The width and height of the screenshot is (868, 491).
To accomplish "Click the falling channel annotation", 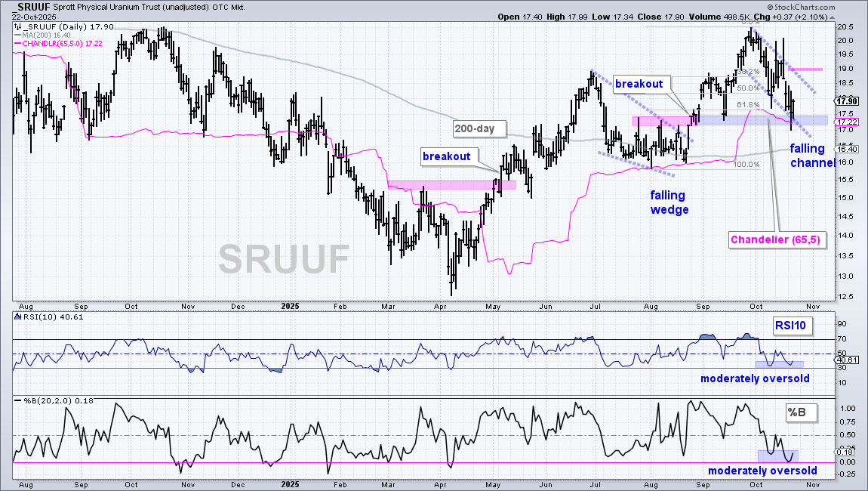I will click(811, 156).
